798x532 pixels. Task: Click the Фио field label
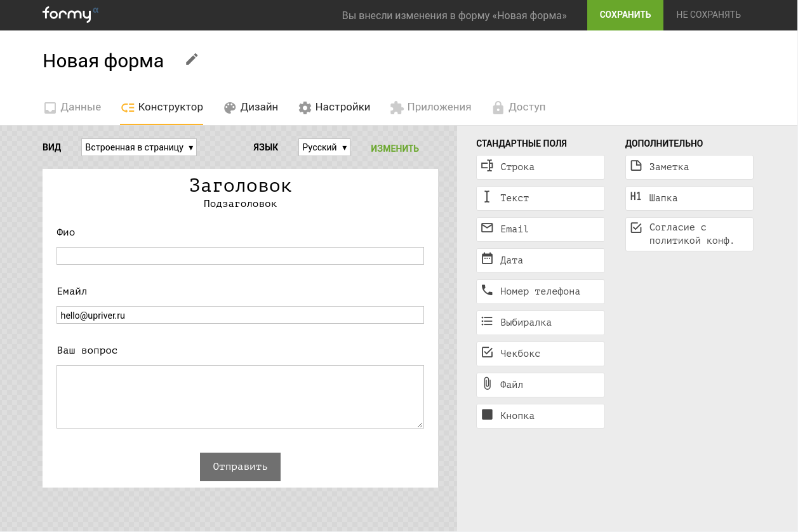pyautogui.click(x=66, y=232)
